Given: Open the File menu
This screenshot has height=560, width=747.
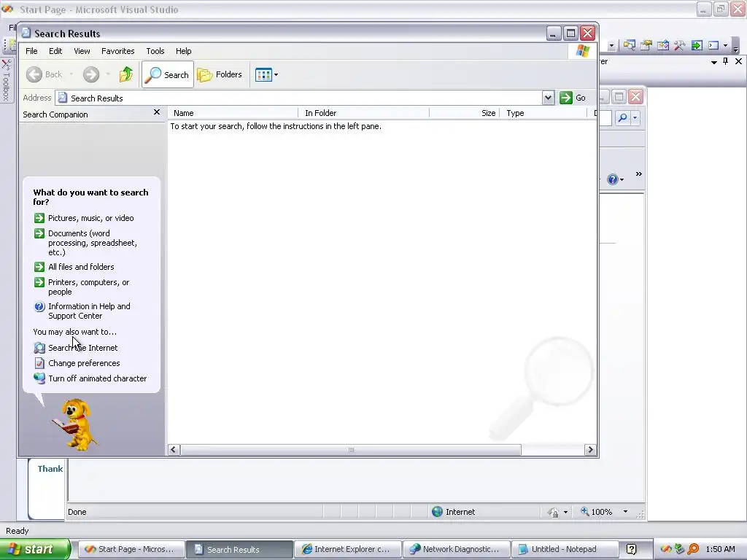Looking at the screenshot, I should pos(31,51).
